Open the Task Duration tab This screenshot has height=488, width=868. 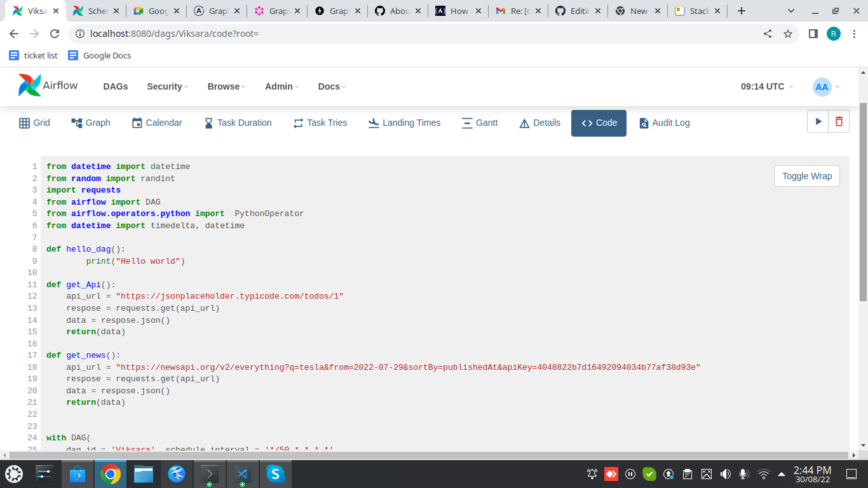pos(238,123)
